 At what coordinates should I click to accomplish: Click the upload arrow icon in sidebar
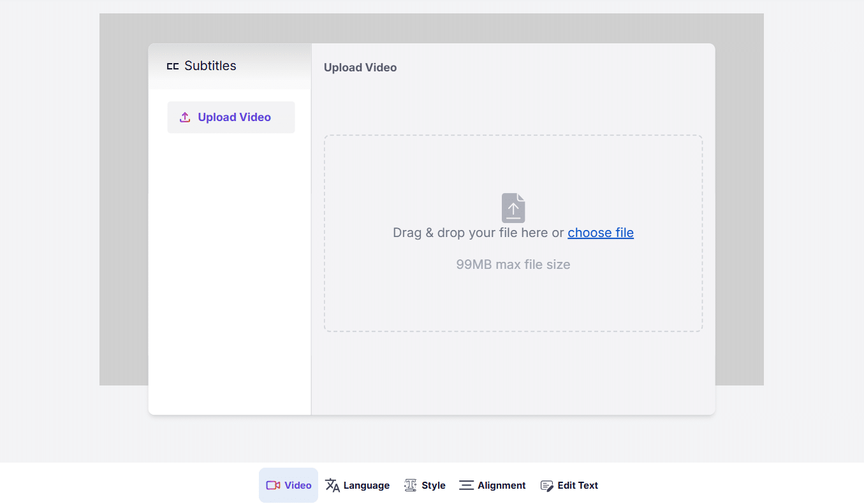click(185, 117)
